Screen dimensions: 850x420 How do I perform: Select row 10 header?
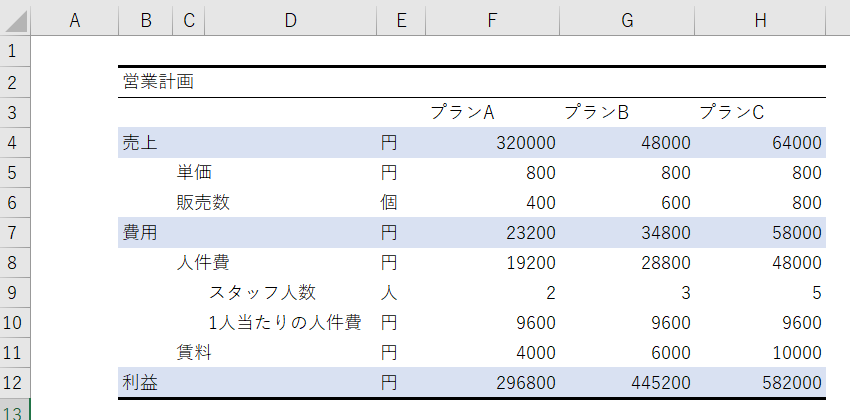15,323
